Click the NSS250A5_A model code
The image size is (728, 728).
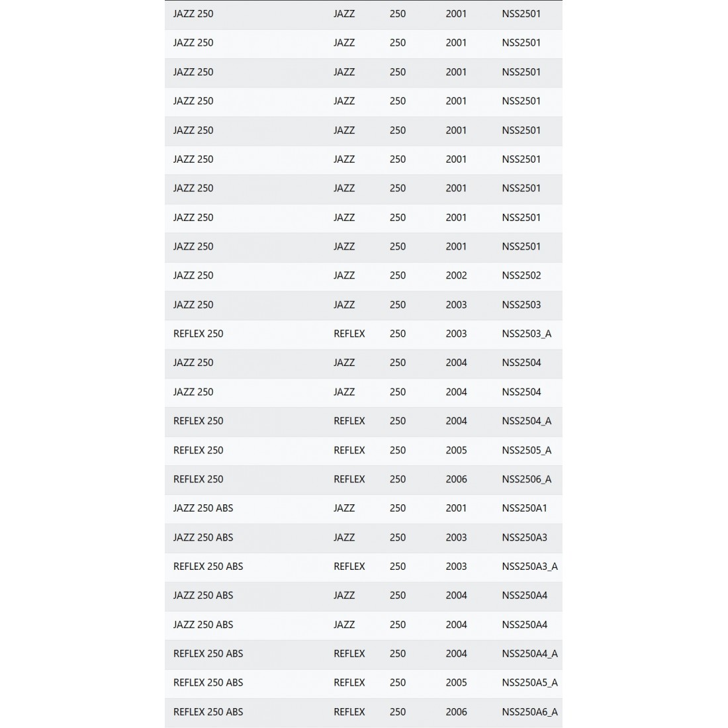tap(529, 682)
